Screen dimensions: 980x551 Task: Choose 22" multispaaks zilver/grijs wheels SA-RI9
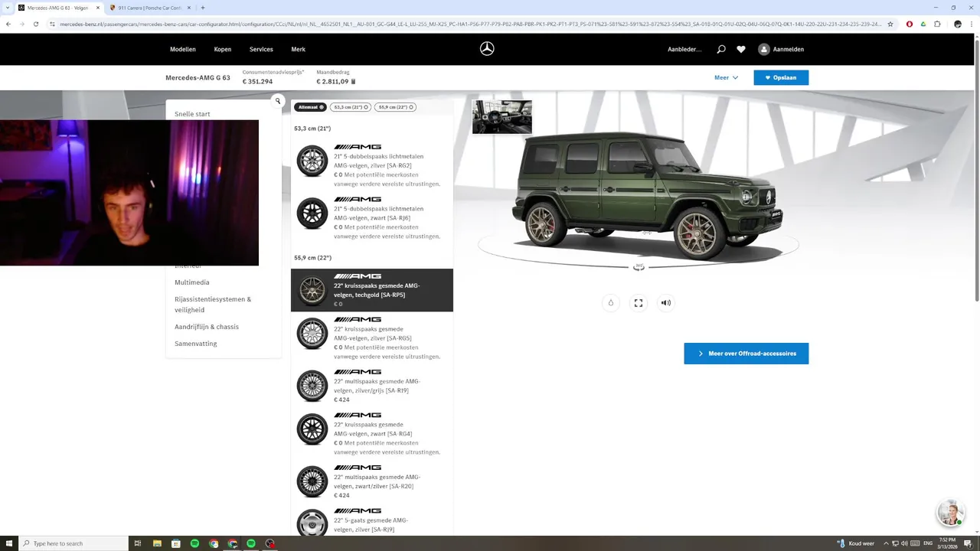pos(372,386)
